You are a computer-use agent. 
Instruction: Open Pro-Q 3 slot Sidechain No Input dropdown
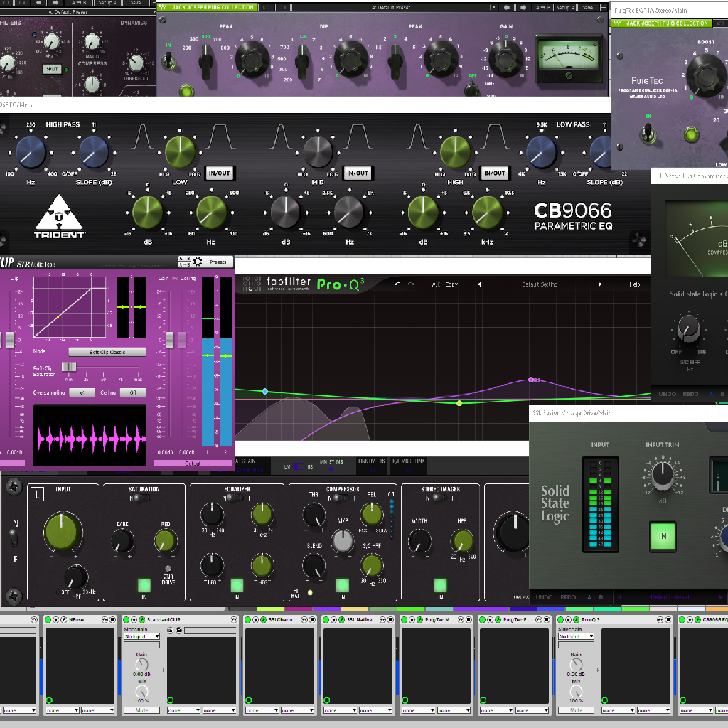coord(576,636)
